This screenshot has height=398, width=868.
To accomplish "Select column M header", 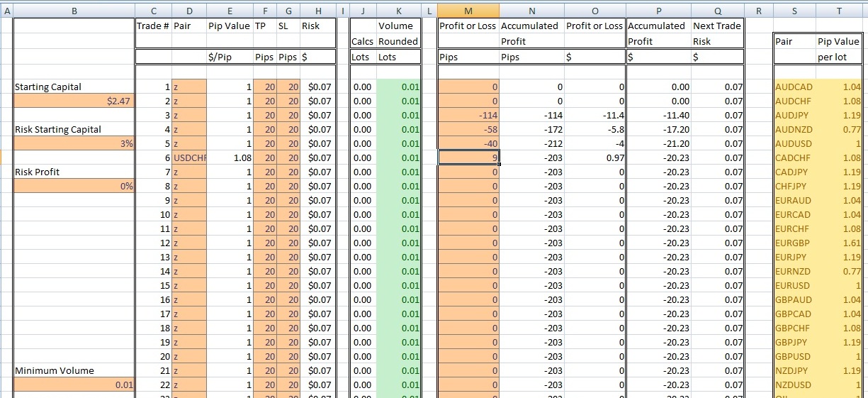I will click(x=468, y=11).
